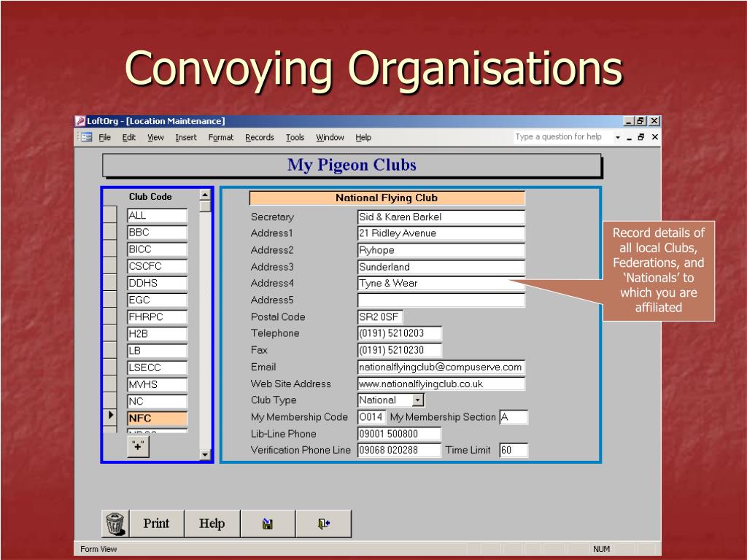Viewport: 747px width, 560px height.
Task: Click the Print button
Action: [156, 524]
